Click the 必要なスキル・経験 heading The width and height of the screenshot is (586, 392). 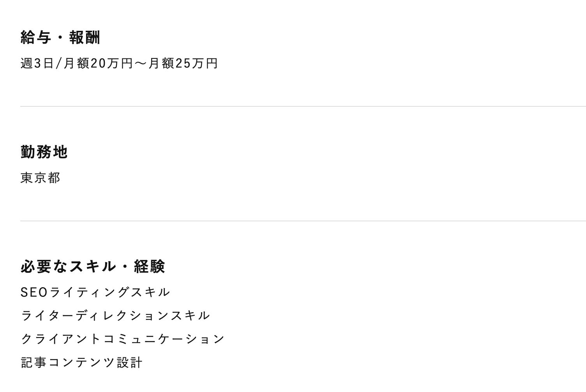pyautogui.click(x=93, y=267)
